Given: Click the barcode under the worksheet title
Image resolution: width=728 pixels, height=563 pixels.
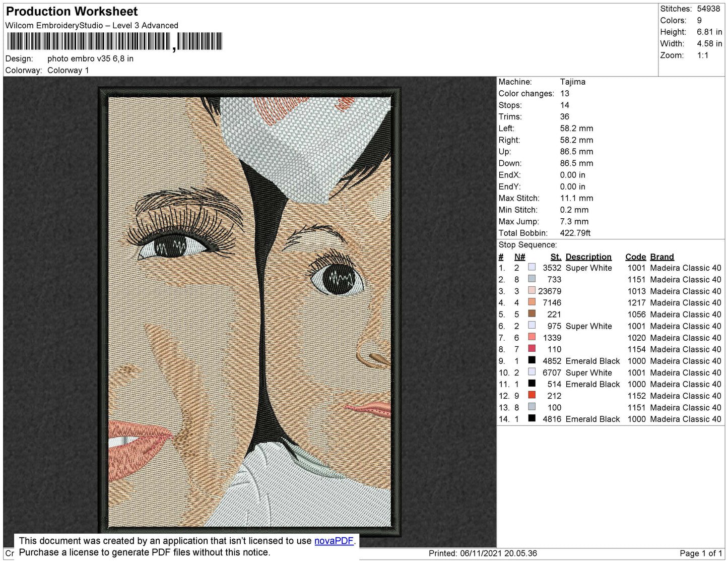Looking at the screenshot, I should tap(114, 41).
